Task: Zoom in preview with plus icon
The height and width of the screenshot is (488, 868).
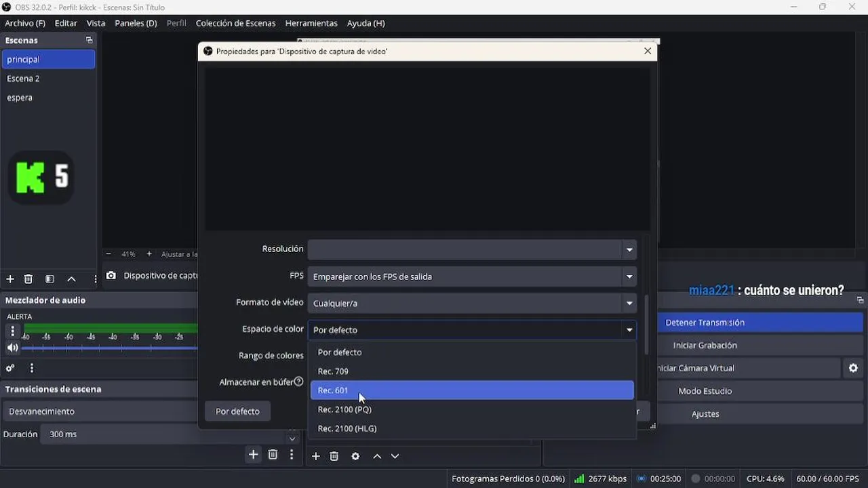Action: 149,253
